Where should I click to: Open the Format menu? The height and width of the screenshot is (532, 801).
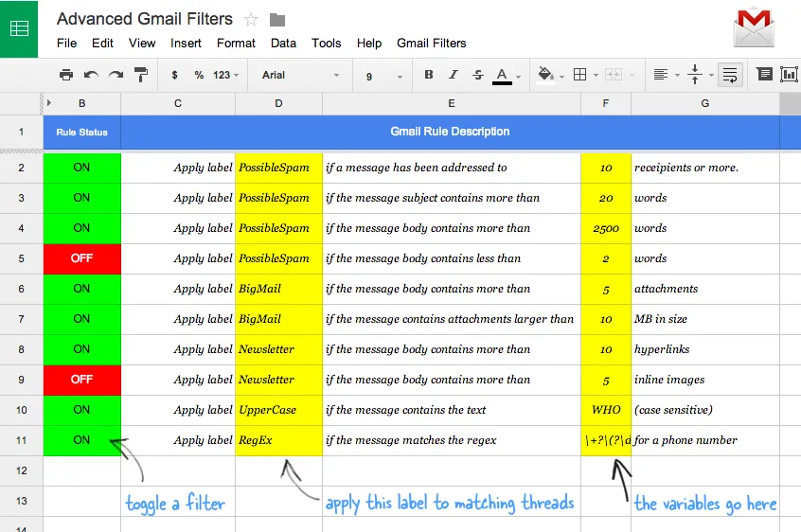(236, 44)
